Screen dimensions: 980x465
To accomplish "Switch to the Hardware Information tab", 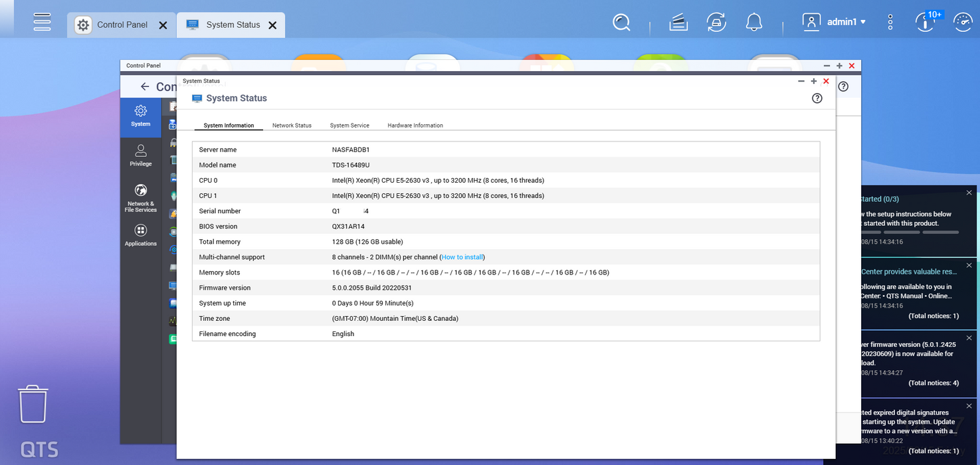I will [415, 126].
